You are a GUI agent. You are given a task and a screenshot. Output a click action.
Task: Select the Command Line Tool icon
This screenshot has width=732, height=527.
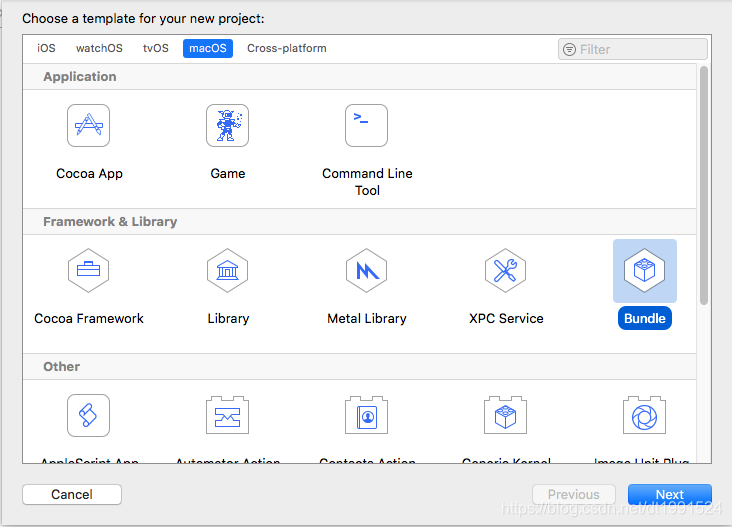click(x=366, y=126)
